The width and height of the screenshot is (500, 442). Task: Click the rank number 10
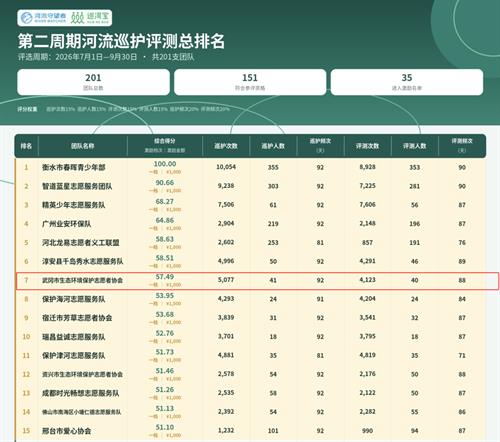point(26,337)
